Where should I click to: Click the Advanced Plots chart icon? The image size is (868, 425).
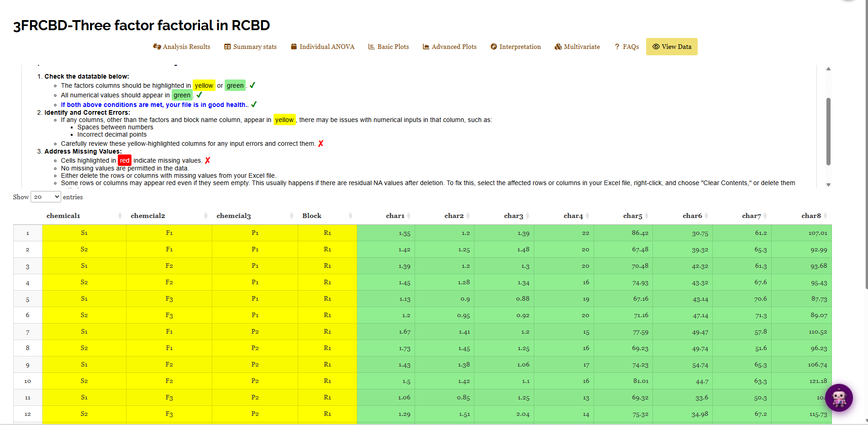pos(426,47)
